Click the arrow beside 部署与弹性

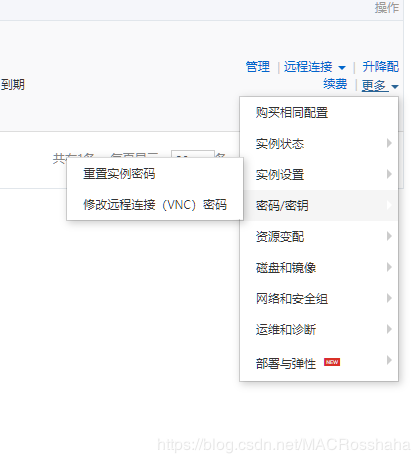click(x=389, y=360)
